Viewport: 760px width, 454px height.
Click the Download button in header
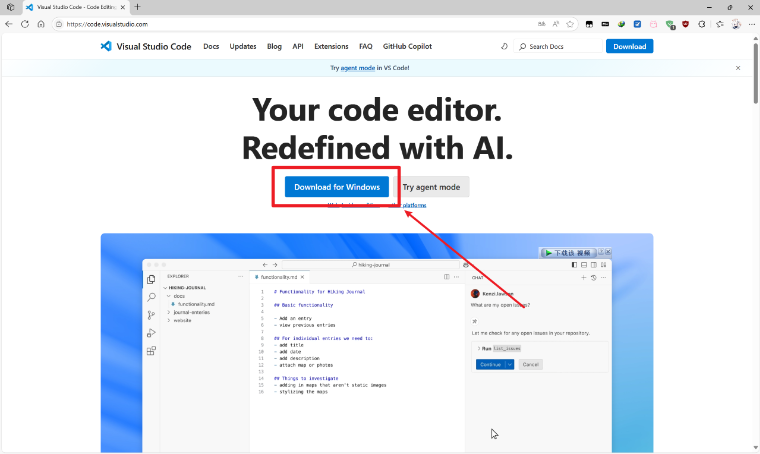click(630, 47)
